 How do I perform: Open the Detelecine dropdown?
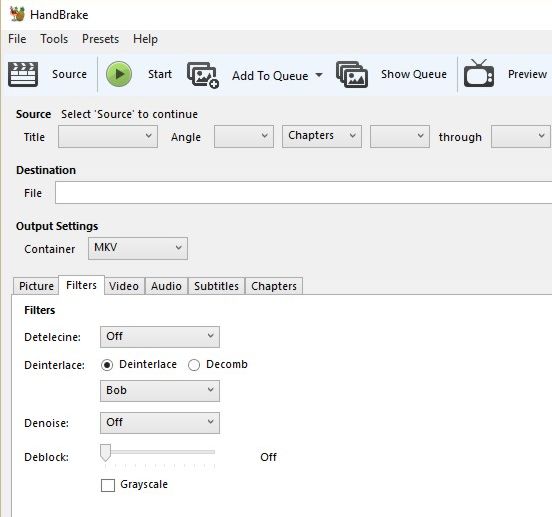tap(160, 337)
